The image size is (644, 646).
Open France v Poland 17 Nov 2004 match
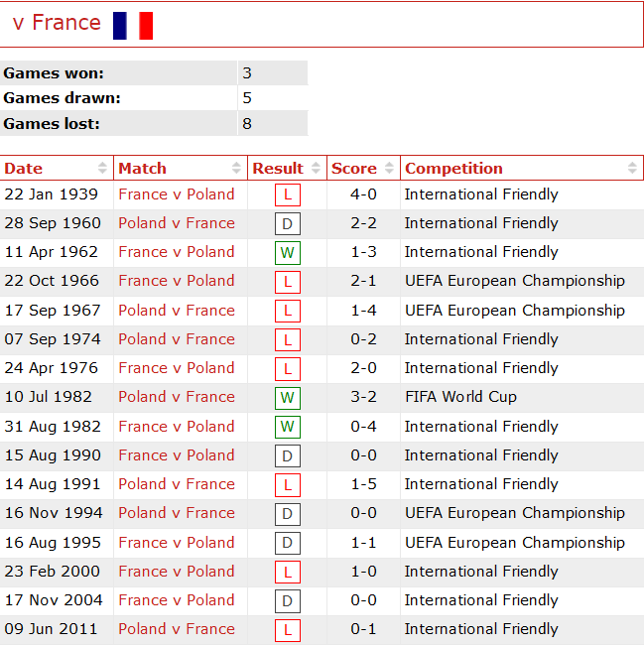(x=177, y=600)
